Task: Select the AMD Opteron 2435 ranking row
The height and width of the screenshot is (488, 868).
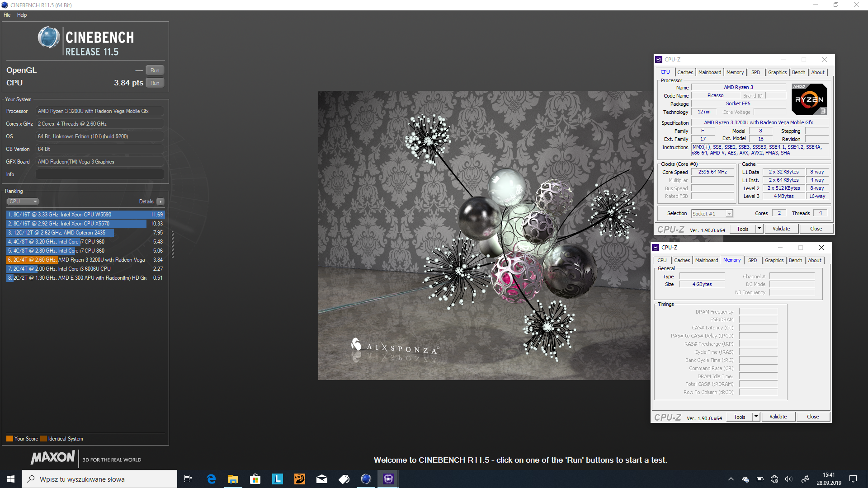Action: pos(85,233)
